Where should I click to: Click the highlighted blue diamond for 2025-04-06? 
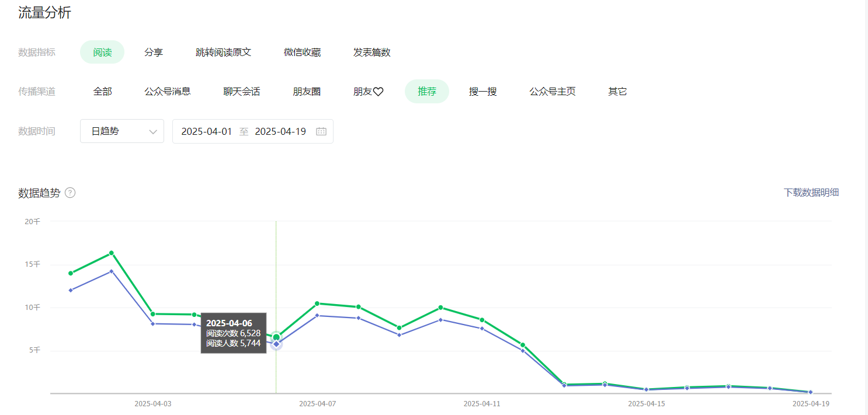click(x=276, y=344)
